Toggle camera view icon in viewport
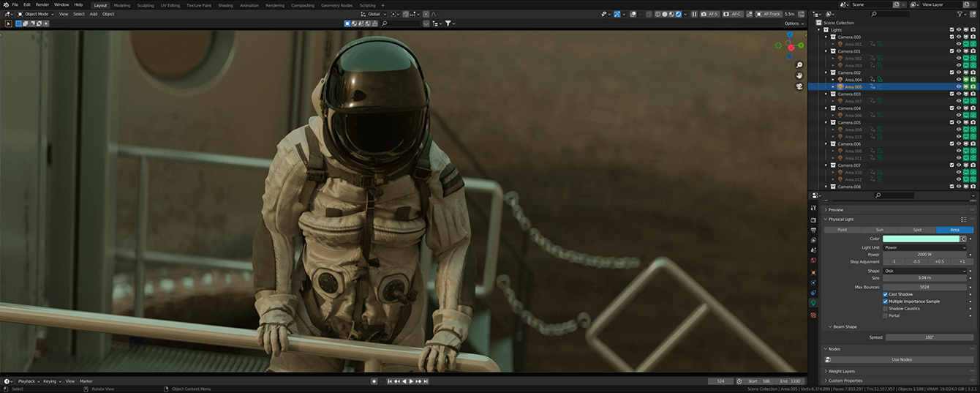980x393 pixels. (x=799, y=86)
